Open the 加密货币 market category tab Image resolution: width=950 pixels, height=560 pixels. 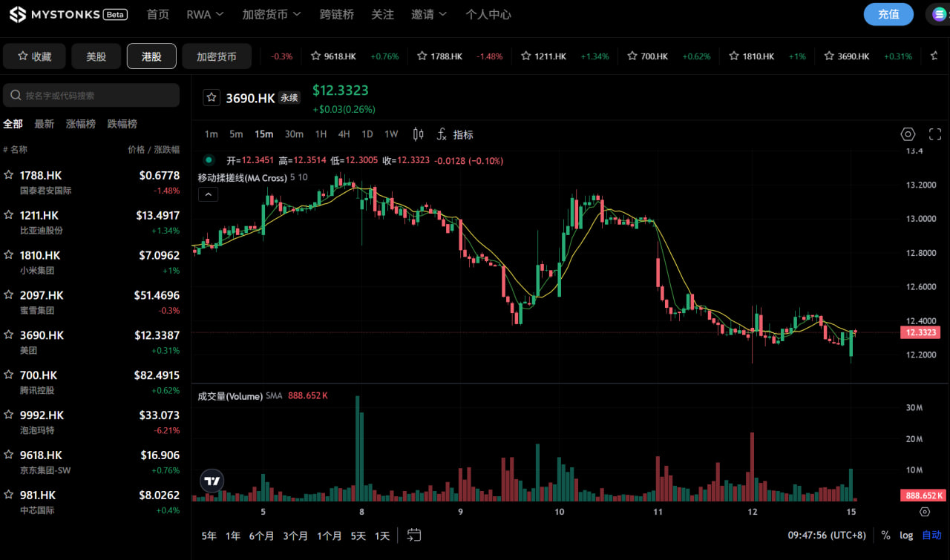click(217, 56)
